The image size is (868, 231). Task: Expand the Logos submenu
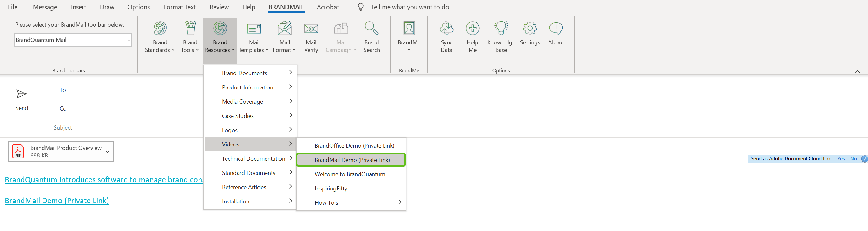click(x=250, y=130)
